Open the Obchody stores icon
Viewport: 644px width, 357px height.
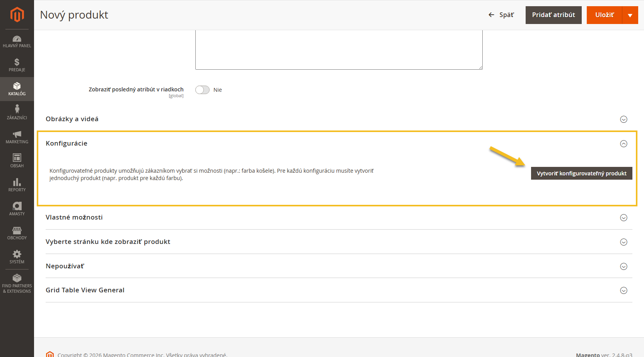coord(17,230)
